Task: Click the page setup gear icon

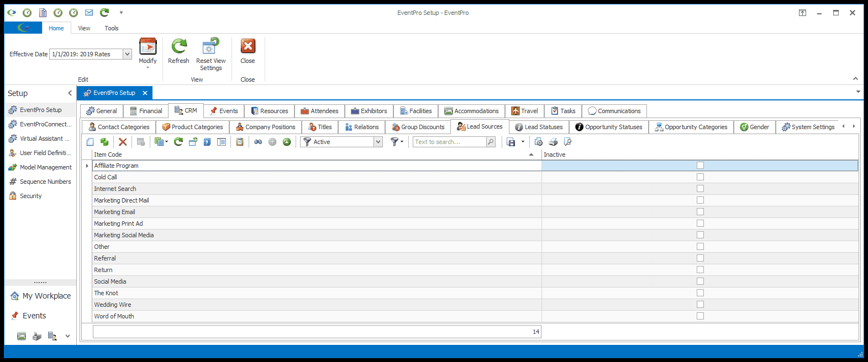Action: click(539, 142)
